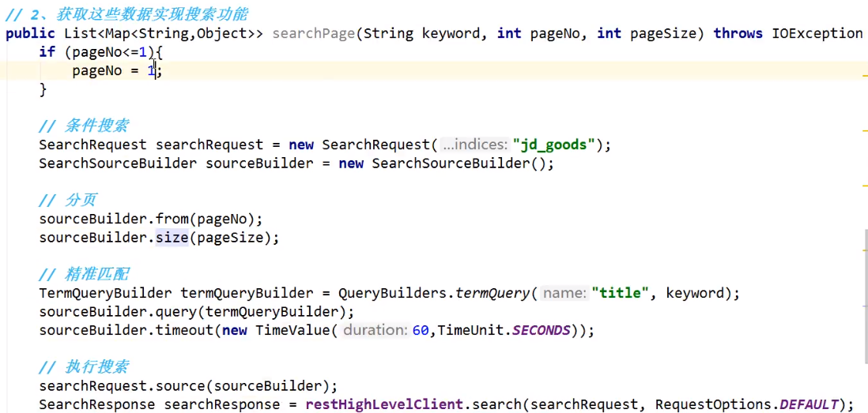Image resolution: width=868 pixels, height=413 pixels.
Task: Click the "// 精准匹配" comment line
Action: tap(84, 274)
